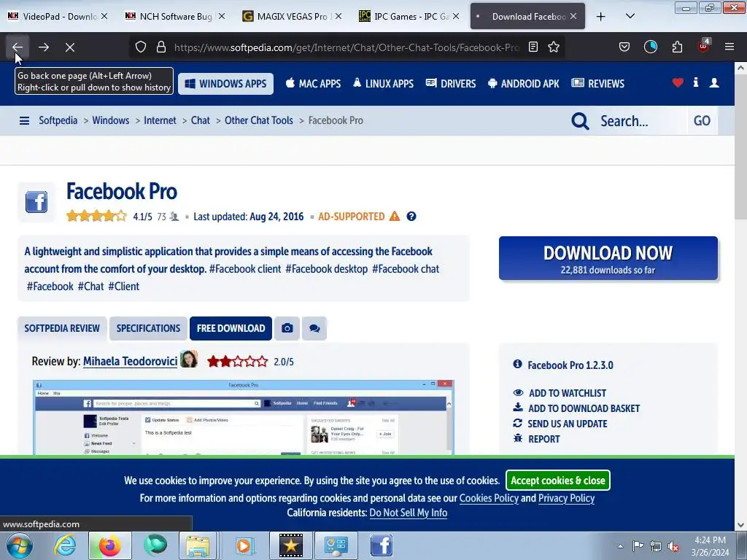This screenshot has height=560, width=747.
Task: Open the Save to Pocket icon
Action: (624, 47)
